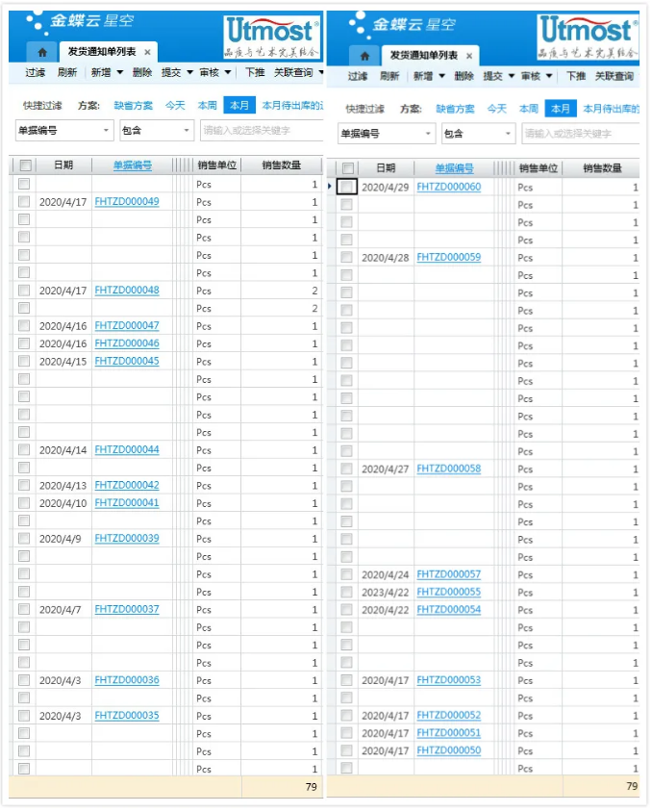The image size is (652, 812).
Task: Focus keyword search field in left window
Action: point(262,131)
